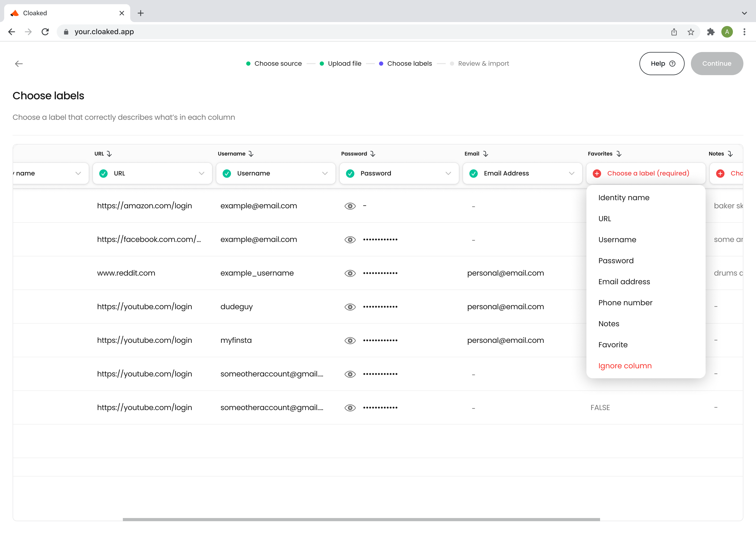756x538 pixels.
Task: Reveal the password in the facebook.com row
Action: click(x=350, y=240)
